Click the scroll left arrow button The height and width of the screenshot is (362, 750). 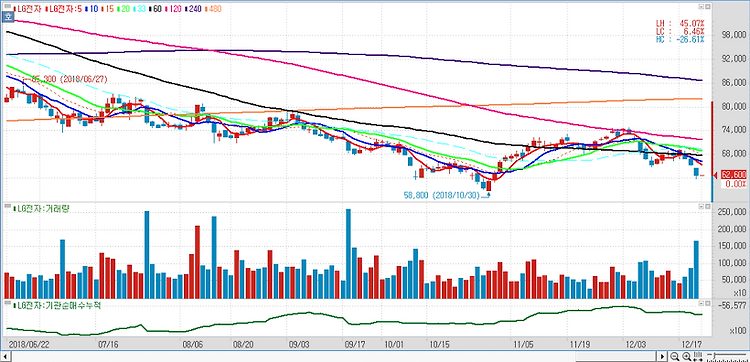pos(6,357)
